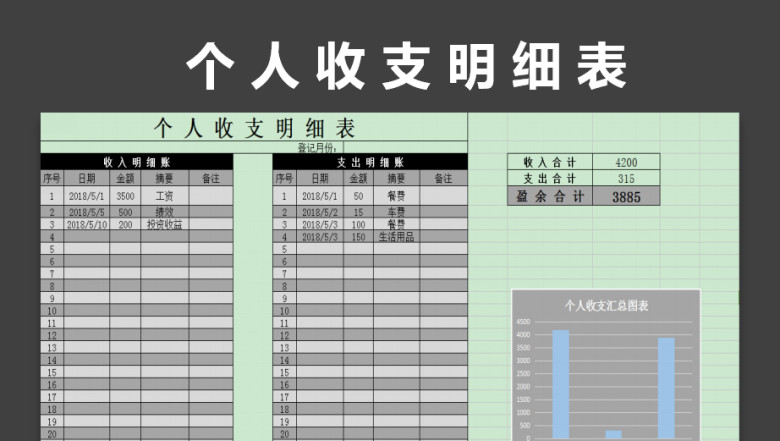This screenshot has height=441, width=780.
Task: Click expense amount cell 15
Action: click(x=358, y=212)
